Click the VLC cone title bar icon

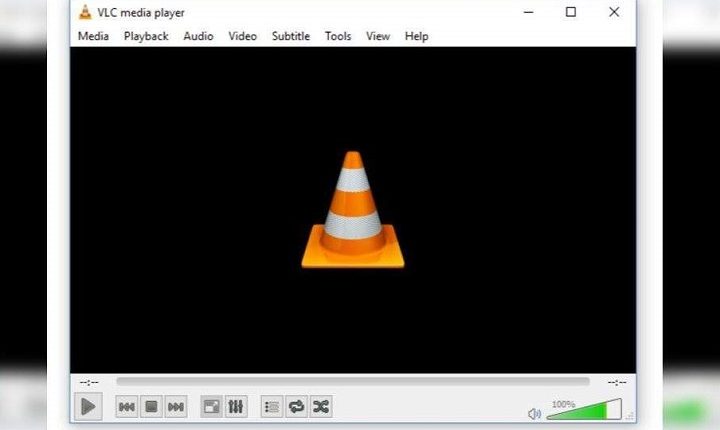click(x=85, y=12)
